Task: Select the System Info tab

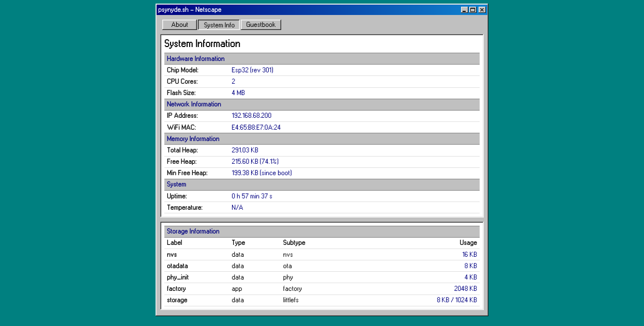Action: 219,25
